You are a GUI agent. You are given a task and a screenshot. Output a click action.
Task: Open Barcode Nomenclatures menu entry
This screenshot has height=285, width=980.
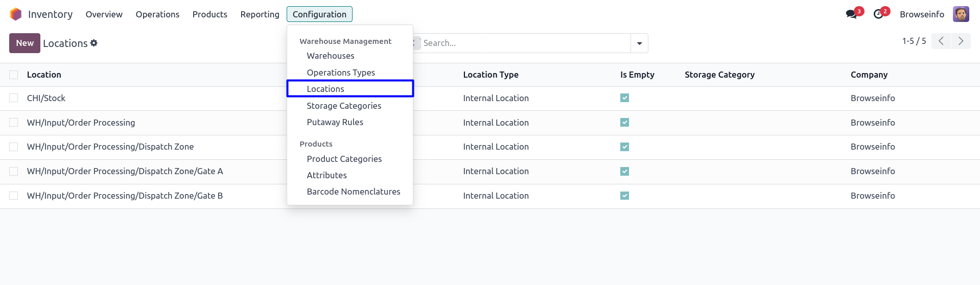(x=353, y=192)
